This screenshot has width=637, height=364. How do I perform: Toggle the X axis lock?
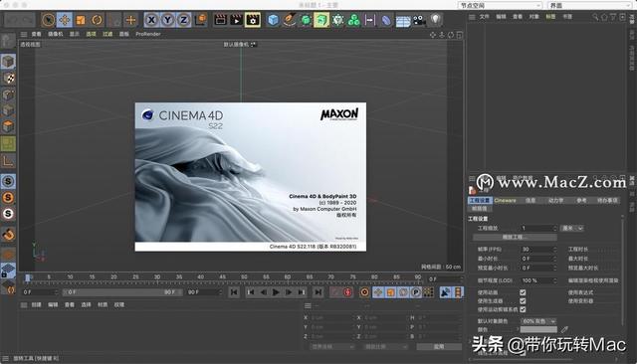coord(151,20)
